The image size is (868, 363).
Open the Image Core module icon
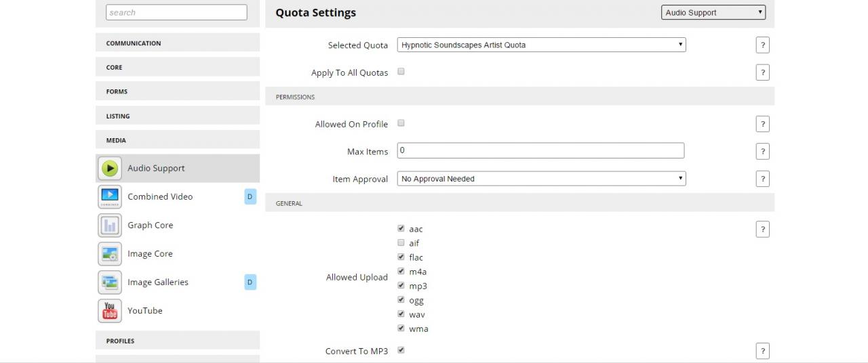click(110, 254)
